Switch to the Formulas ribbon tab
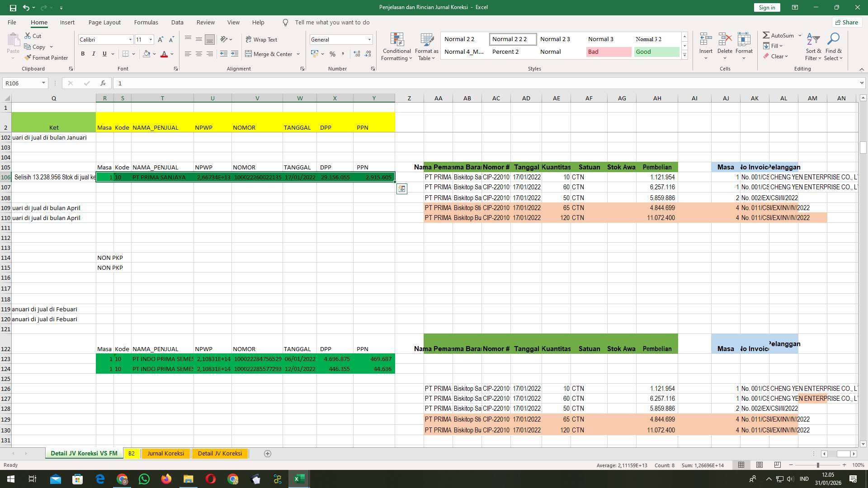Image resolution: width=868 pixels, height=488 pixels. click(146, 22)
